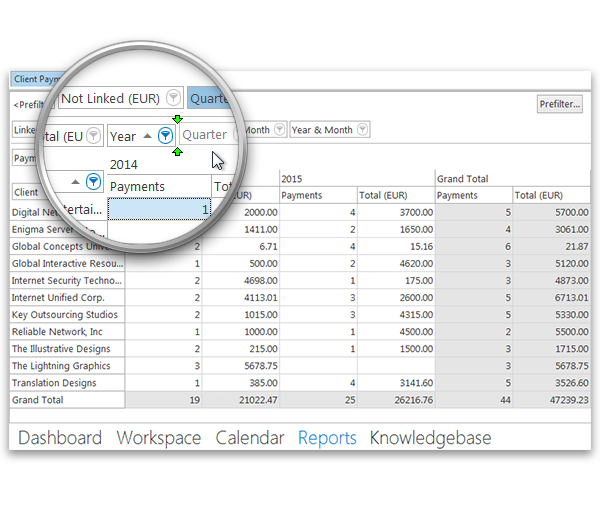Click the Total (EUR) field filter icon
Image resolution: width=600 pixels, height=510 pixels.
click(93, 136)
